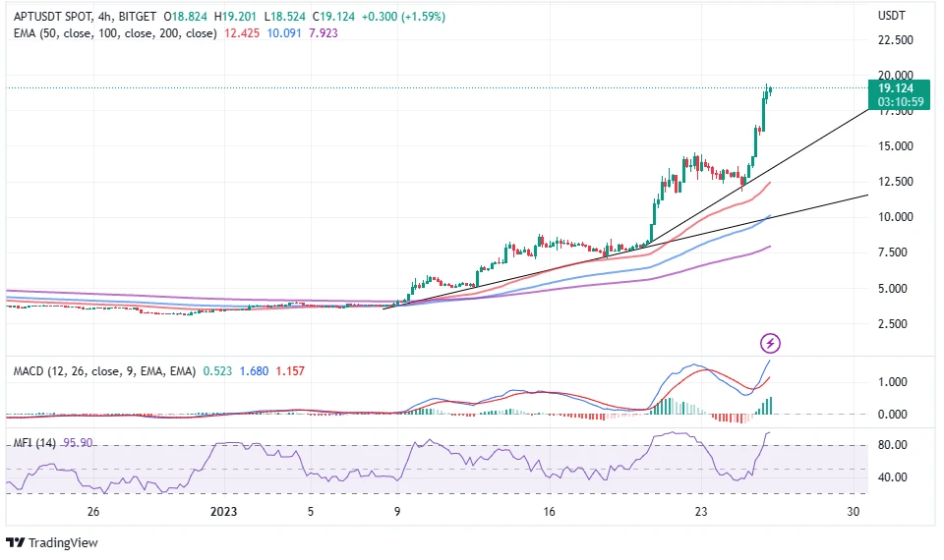944x560 pixels.
Task: Click the 5 date axis label
Action: 311,512
